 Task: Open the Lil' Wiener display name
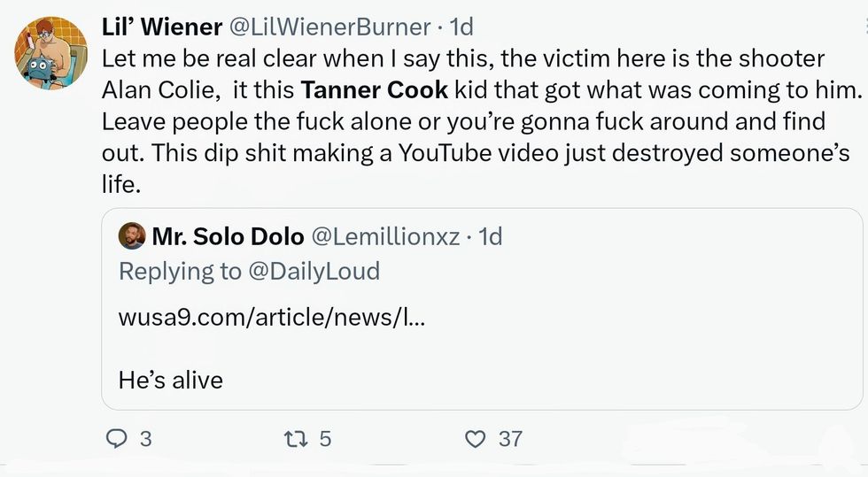(x=162, y=27)
